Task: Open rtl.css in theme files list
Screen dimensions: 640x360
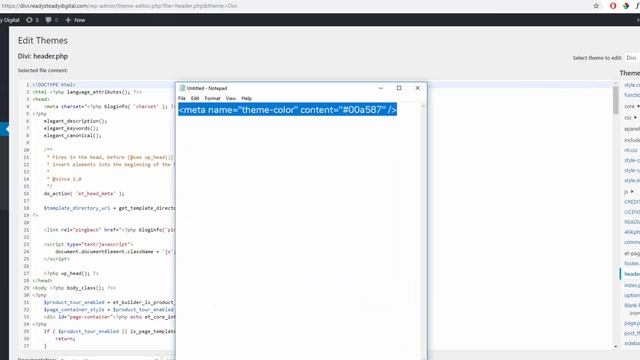Action: click(631, 150)
